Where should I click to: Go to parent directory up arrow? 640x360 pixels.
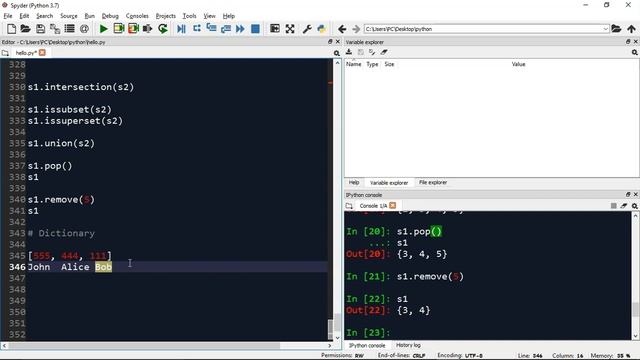tap(631, 29)
